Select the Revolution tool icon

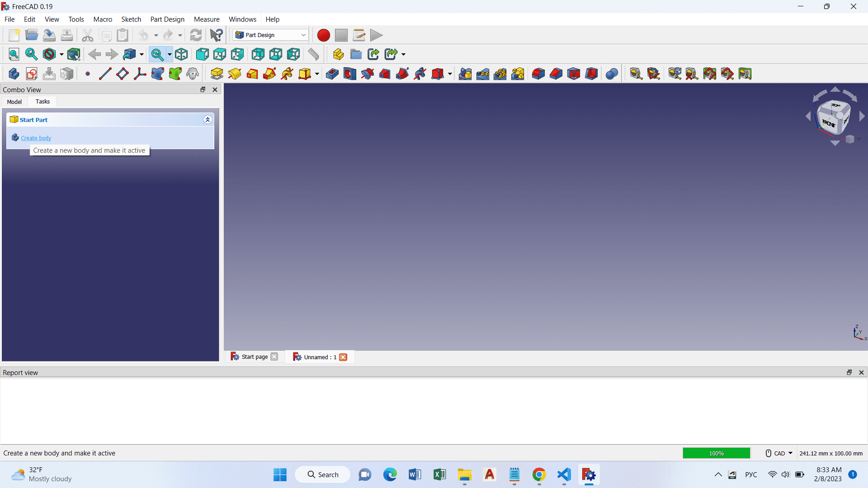point(235,74)
